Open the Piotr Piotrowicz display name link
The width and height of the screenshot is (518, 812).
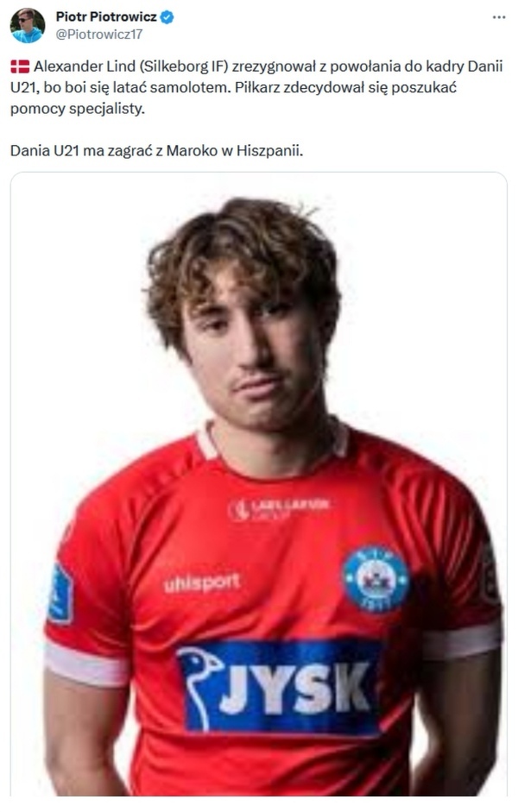point(106,16)
